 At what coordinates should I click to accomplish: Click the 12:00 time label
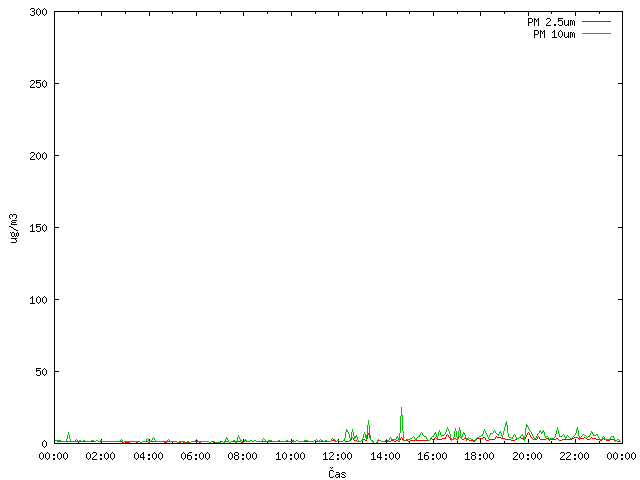(338, 456)
